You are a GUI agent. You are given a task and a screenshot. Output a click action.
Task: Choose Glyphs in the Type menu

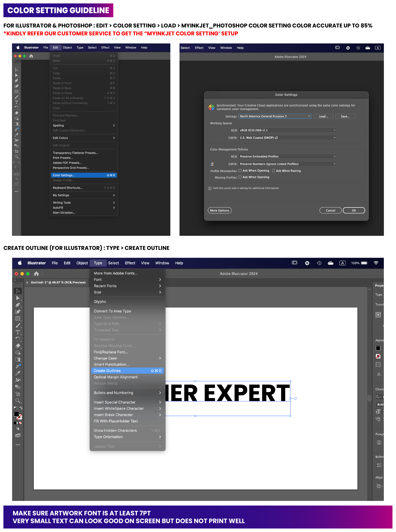127,302
